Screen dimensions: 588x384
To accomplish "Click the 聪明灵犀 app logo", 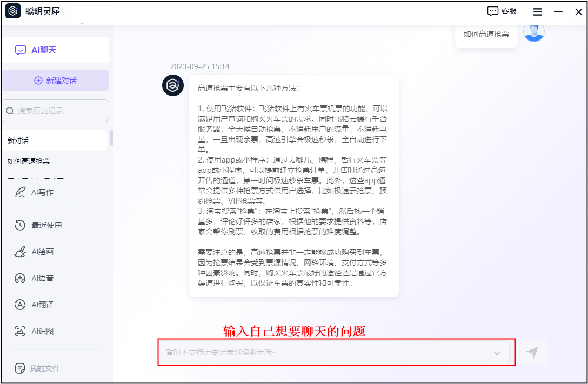I will pos(13,11).
